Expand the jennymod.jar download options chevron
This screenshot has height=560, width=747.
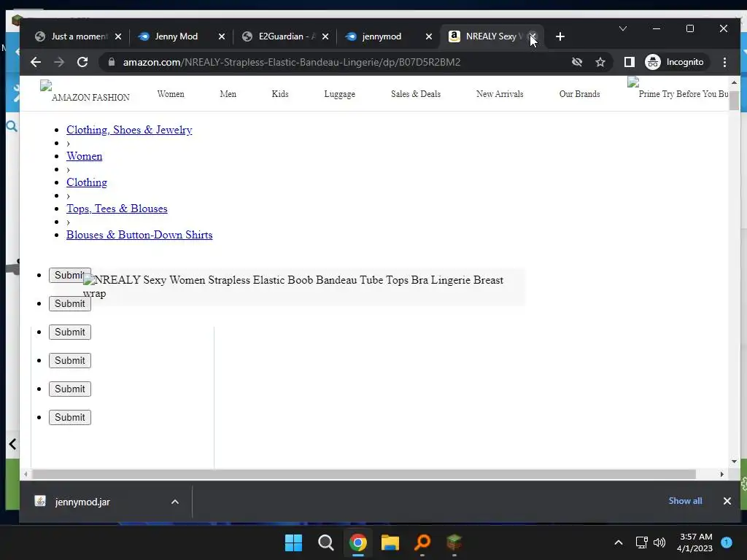coord(175,502)
